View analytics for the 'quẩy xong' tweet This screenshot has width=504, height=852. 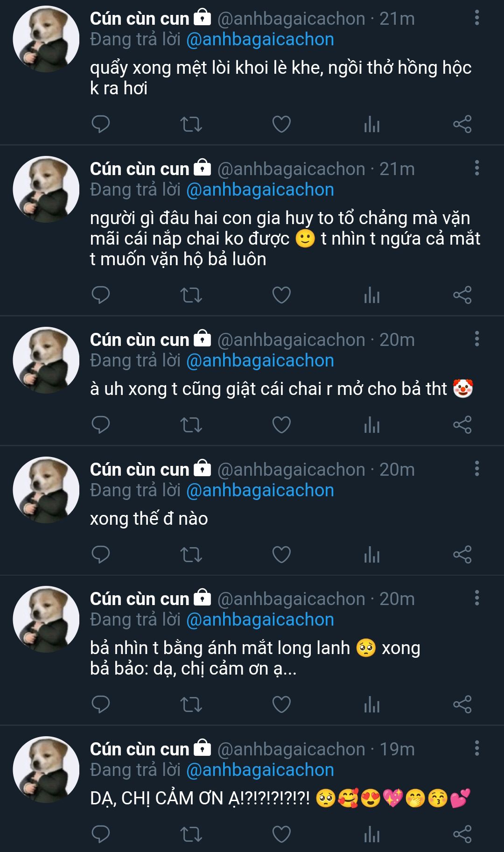click(x=371, y=124)
